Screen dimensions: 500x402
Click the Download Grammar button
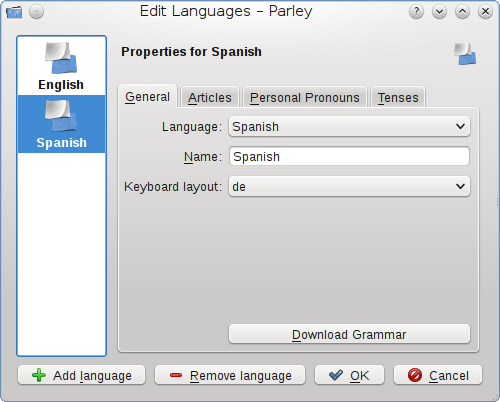pyautogui.click(x=349, y=334)
